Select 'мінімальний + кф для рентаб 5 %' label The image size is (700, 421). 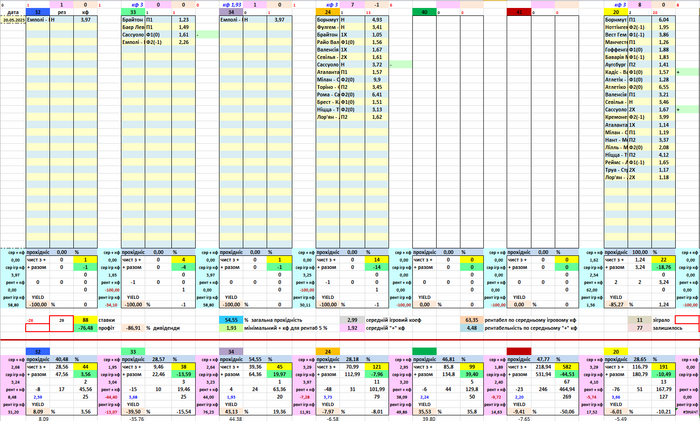286,328
